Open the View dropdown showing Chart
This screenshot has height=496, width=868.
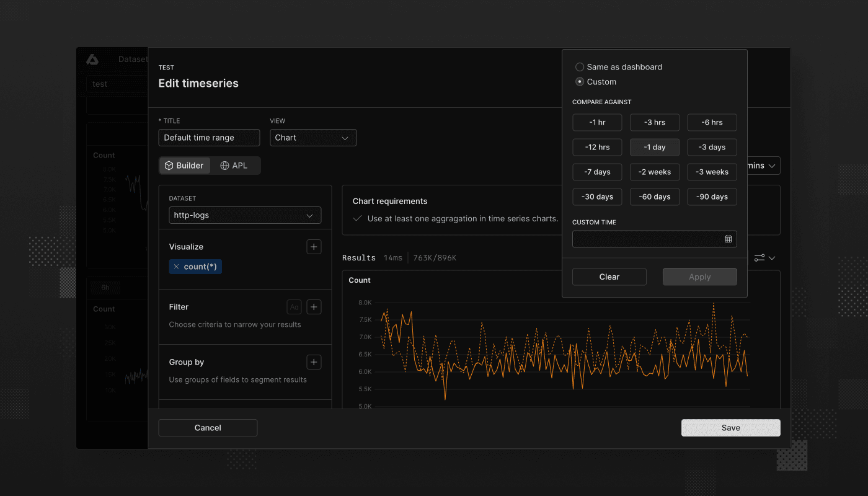tap(312, 137)
